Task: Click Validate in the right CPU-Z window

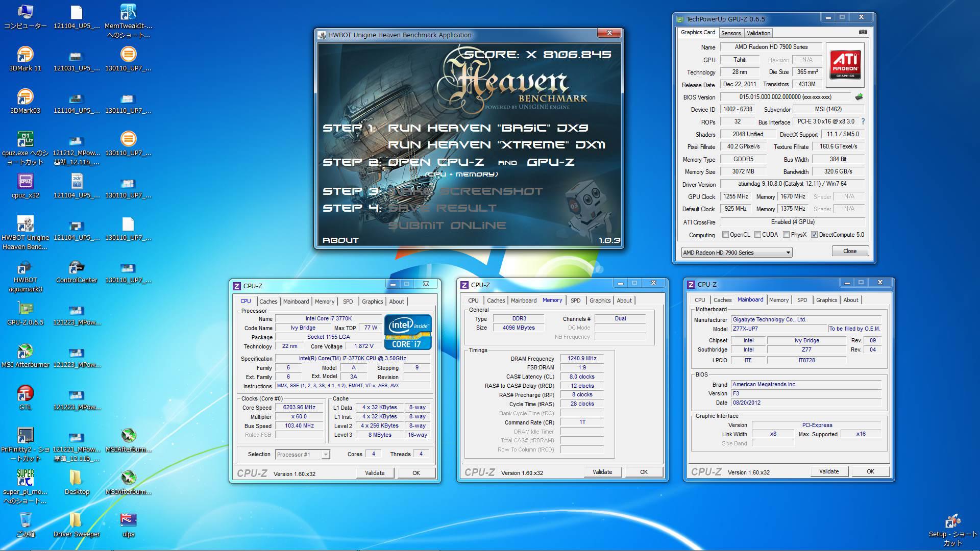Action: click(x=829, y=471)
